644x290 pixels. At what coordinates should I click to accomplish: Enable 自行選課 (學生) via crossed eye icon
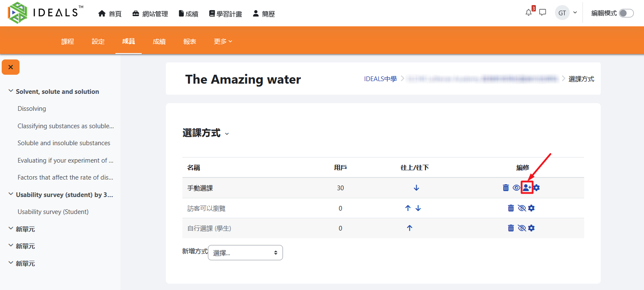[522, 228]
